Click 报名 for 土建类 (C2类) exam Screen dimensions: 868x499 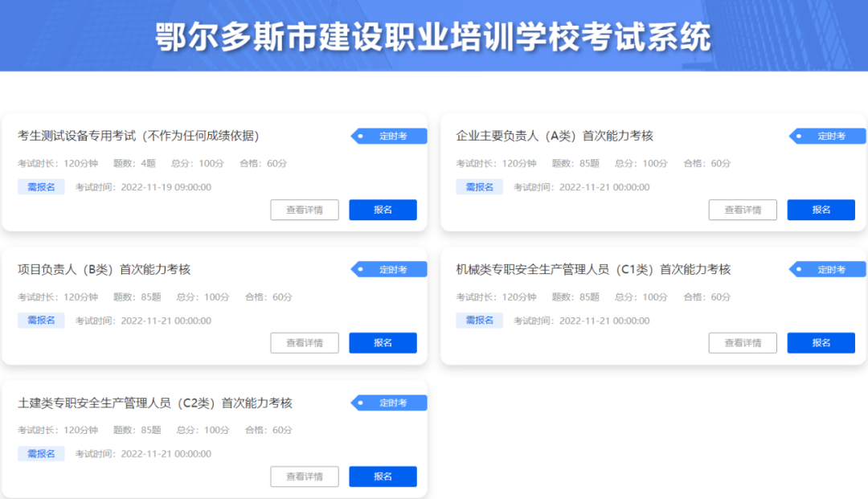coord(383,477)
